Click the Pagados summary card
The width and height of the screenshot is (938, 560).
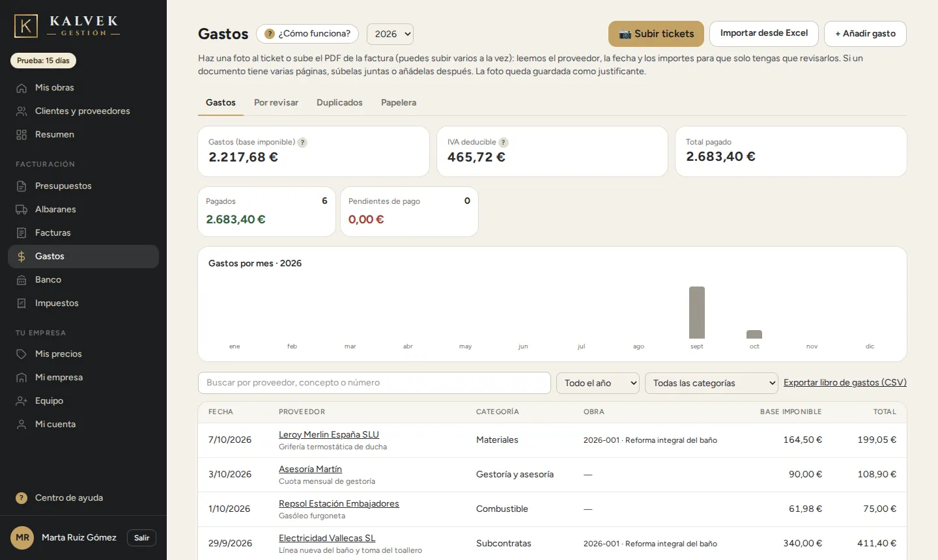pos(267,212)
